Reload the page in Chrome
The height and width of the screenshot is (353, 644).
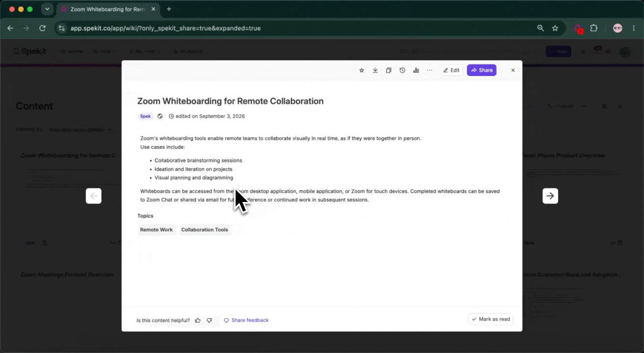coord(42,28)
